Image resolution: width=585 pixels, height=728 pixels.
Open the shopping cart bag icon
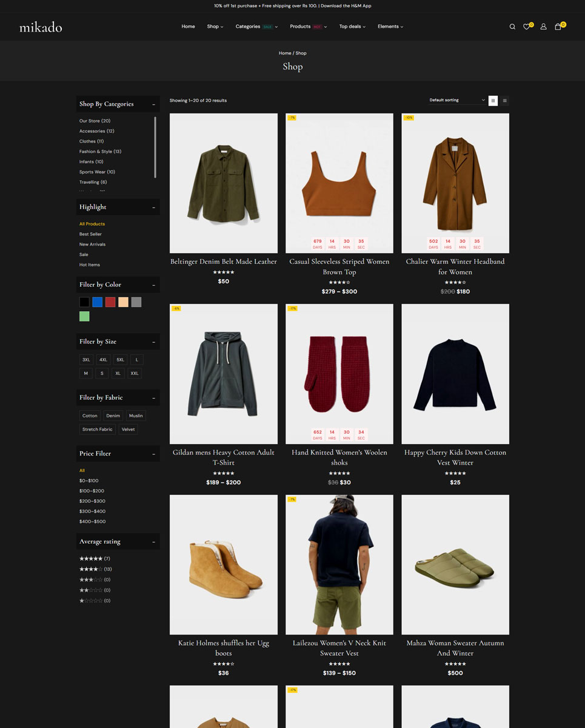pos(558,27)
